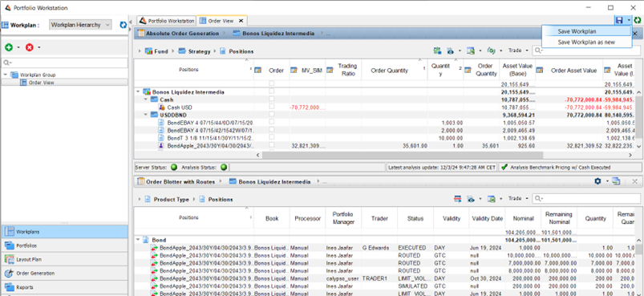This screenshot has width=644, height=296.
Task: Click the green refresh icon beside Save
Action: (x=638, y=20)
